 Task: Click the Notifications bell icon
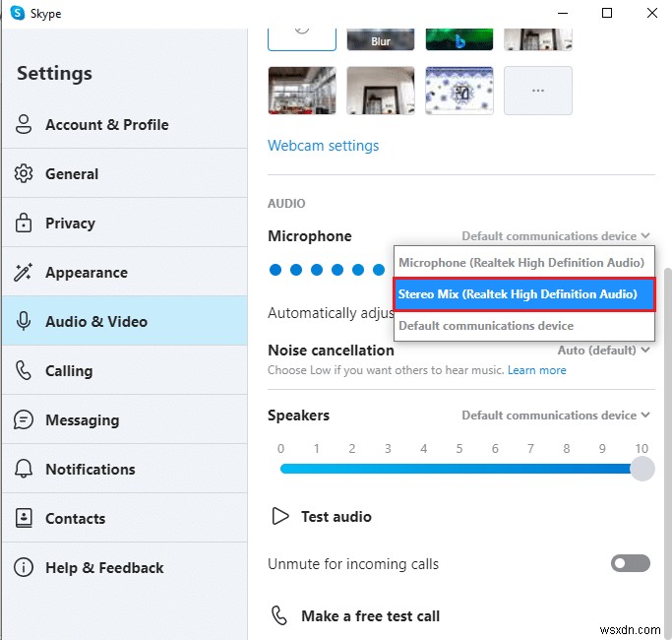pos(24,470)
